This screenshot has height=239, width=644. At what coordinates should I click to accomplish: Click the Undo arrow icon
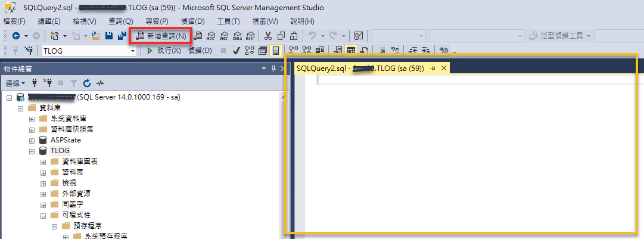pos(312,36)
